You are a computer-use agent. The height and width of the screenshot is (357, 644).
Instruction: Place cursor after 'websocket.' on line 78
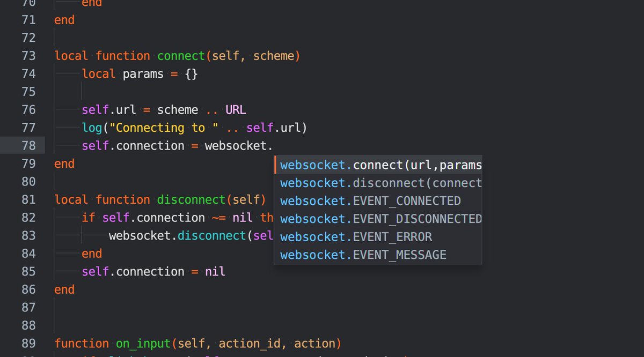[274, 146]
